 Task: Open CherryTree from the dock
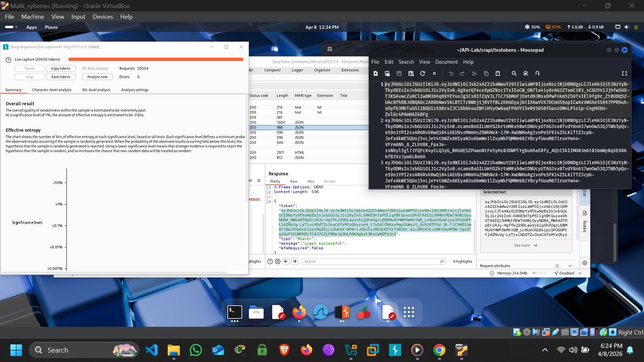pos(364,312)
